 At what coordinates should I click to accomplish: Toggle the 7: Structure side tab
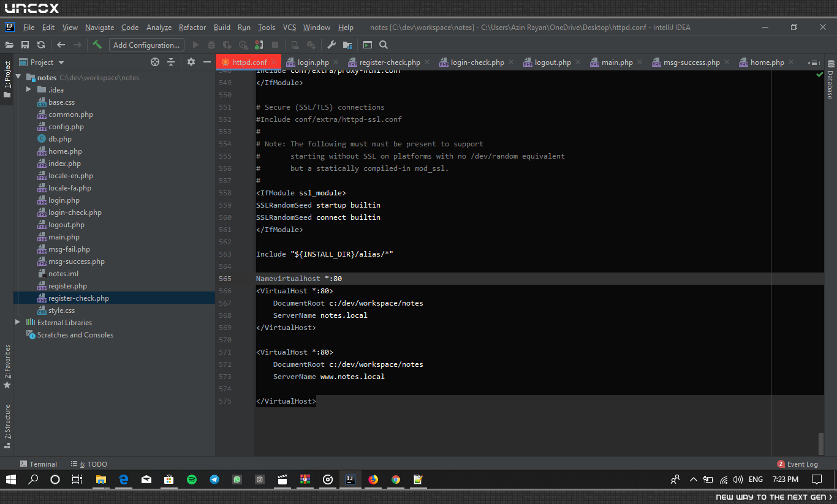7,427
